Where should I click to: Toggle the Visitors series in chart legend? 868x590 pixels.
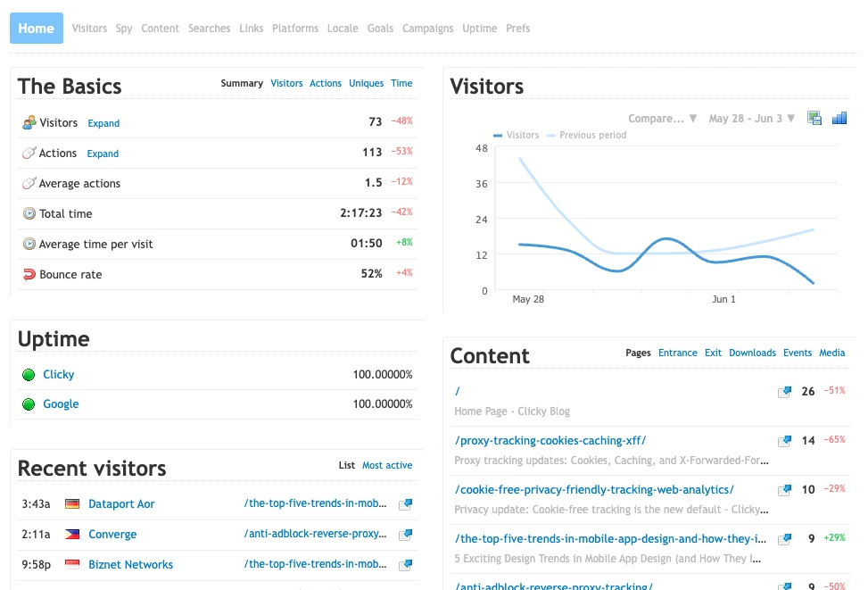pos(516,135)
